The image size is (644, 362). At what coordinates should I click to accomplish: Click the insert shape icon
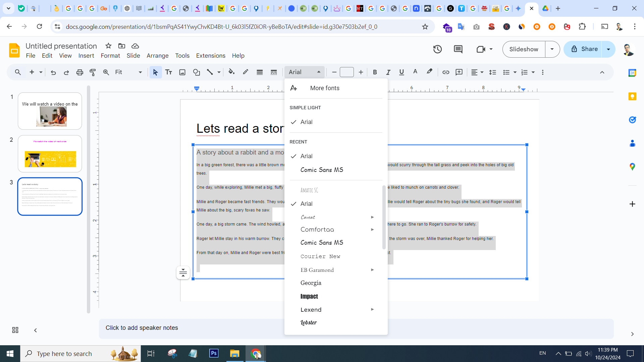196,72
